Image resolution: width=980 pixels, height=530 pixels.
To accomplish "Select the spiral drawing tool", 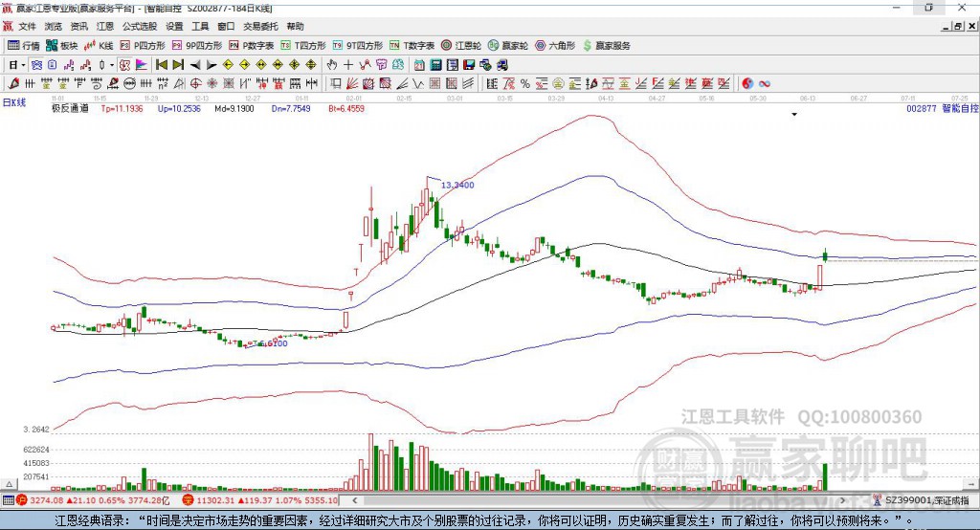I will click(x=97, y=83).
